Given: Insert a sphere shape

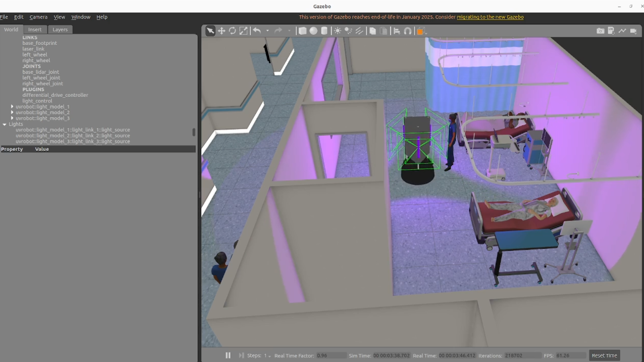Looking at the screenshot, I should (313, 31).
